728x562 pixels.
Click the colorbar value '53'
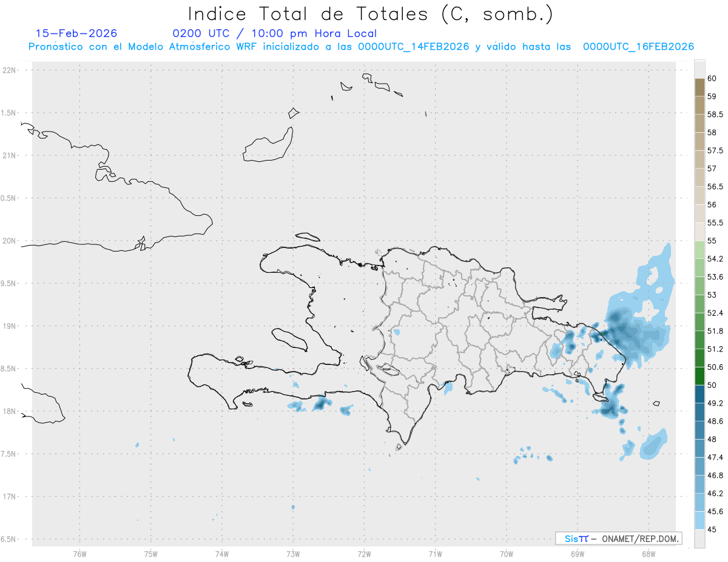pyautogui.click(x=712, y=295)
